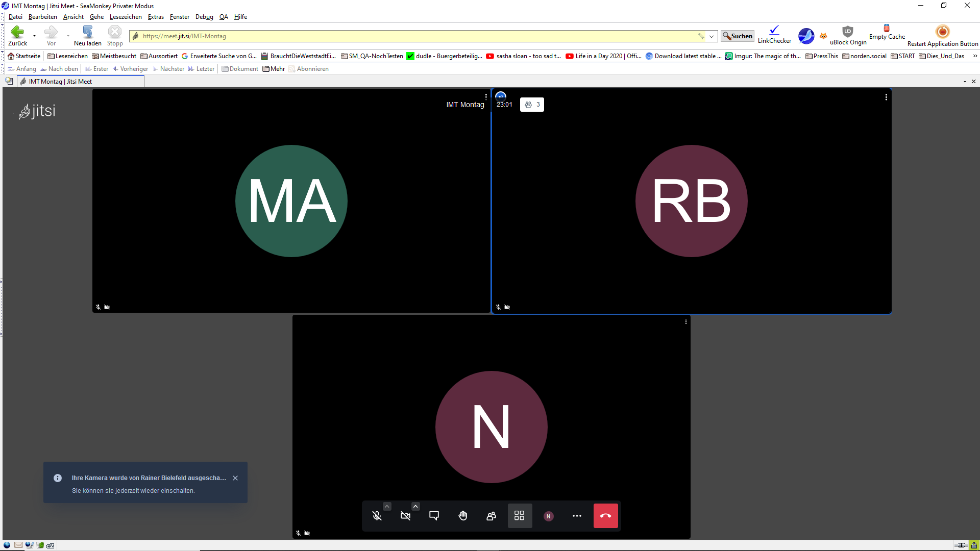Open the N profile avatar in toolbar

tap(548, 516)
